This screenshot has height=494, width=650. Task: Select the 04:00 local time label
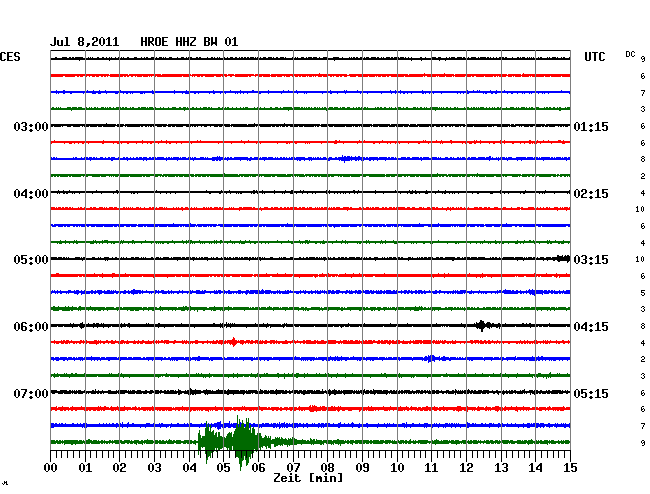click(31, 194)
